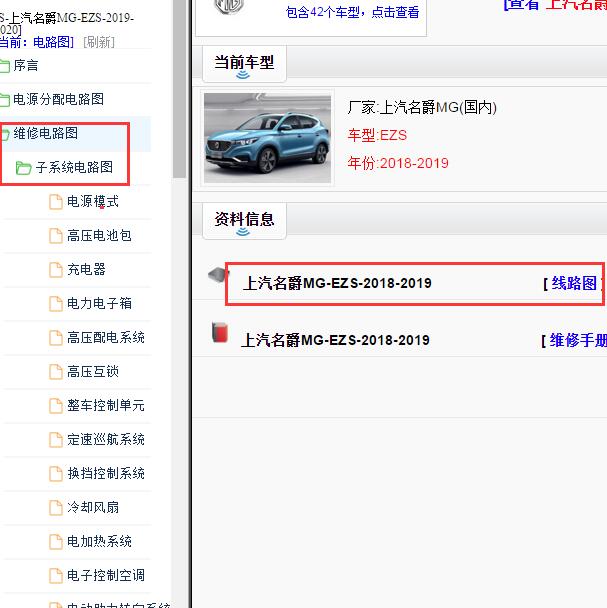Open 冷却风扇 entry
Screen dimensions: 607x608
(x=93, y=507)
